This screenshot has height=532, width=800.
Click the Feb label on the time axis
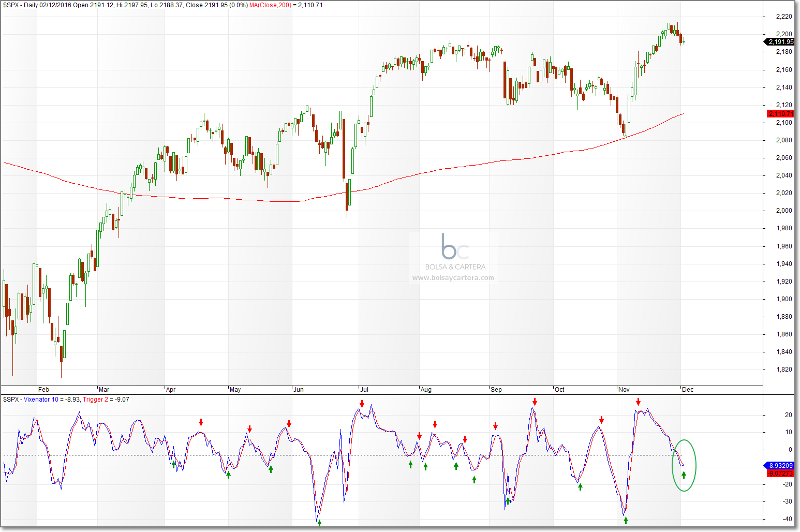[44, 390]
